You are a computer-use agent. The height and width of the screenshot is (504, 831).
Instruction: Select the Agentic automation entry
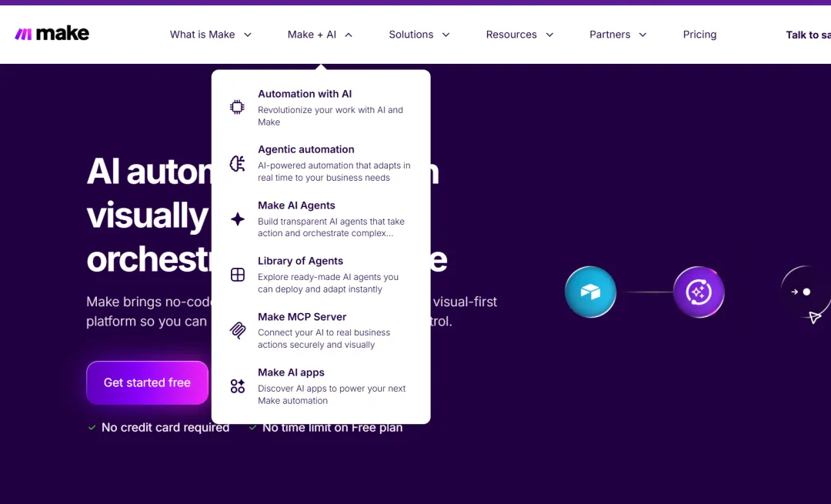(321, 163)
